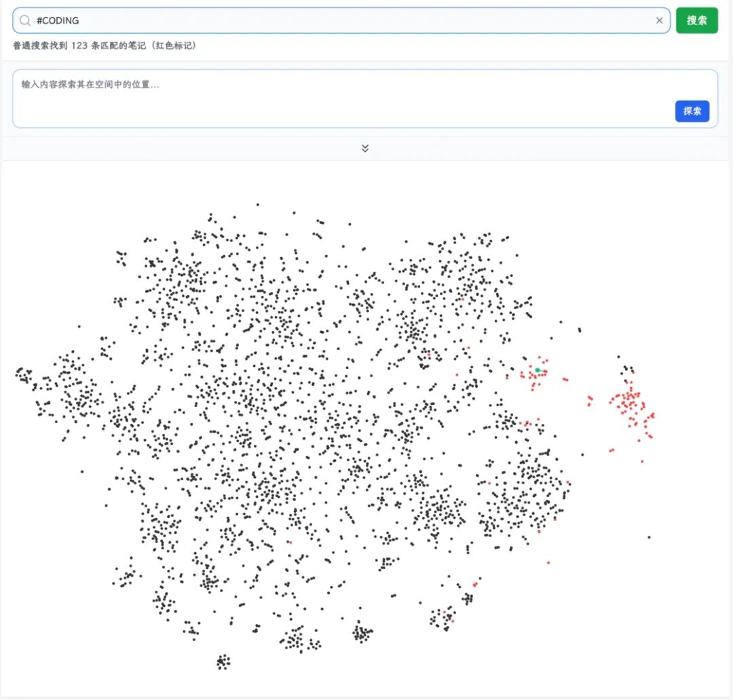
Task: Click the magnifier icon in search box
Action: tap(25, 20)
